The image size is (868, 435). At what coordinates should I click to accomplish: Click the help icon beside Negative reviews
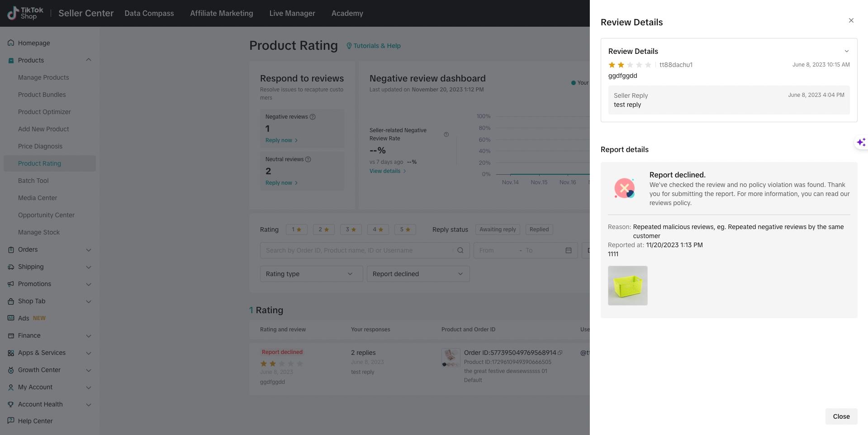click(x=313, y=117)
